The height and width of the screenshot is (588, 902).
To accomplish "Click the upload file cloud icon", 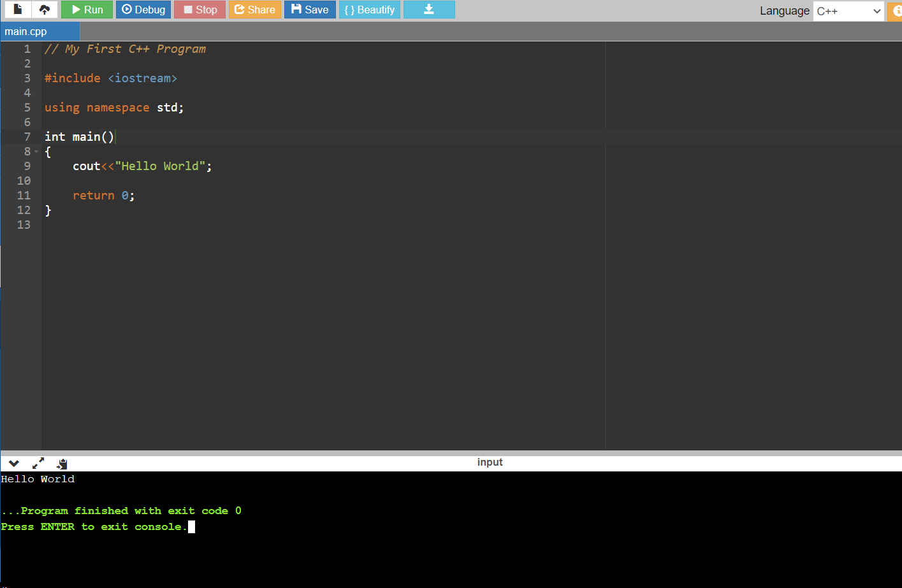I will pyautogui.click(x=45, y=10).
